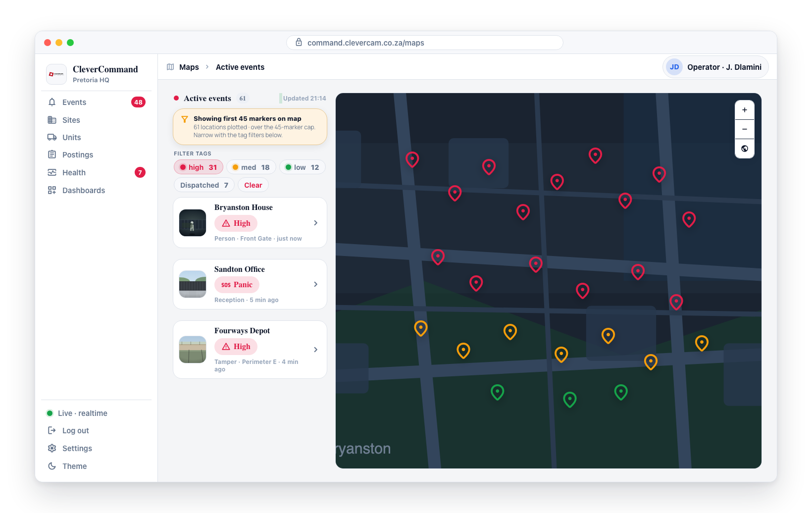Click the Maps breadcrumb link
The width and height of the screenshot is (812, 513).
pos(189,67)
